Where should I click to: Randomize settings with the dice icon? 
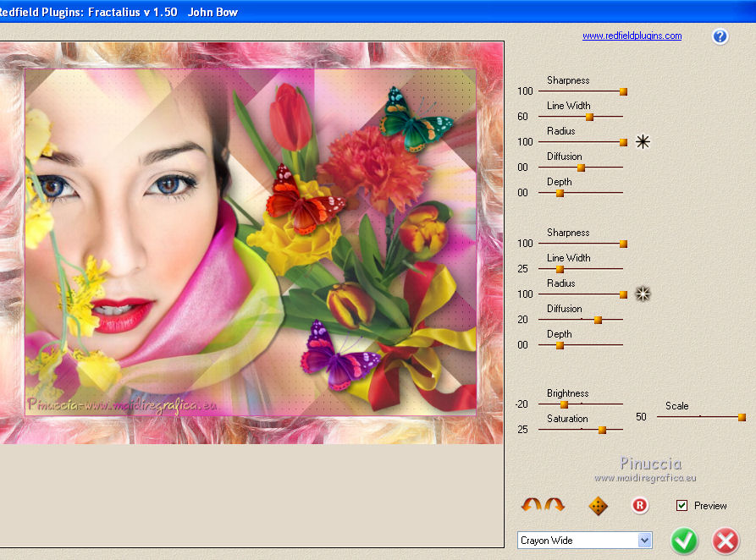click(x=598, y=506)
